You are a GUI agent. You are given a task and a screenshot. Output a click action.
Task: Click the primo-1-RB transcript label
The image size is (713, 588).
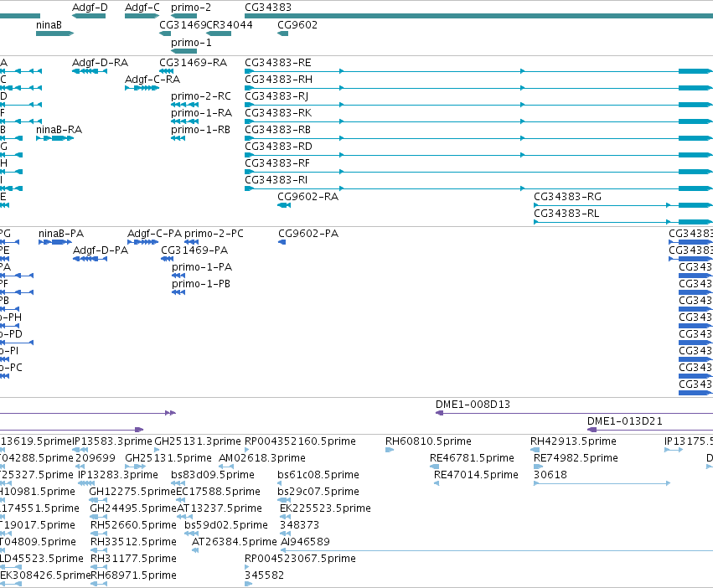coord(200,130)
